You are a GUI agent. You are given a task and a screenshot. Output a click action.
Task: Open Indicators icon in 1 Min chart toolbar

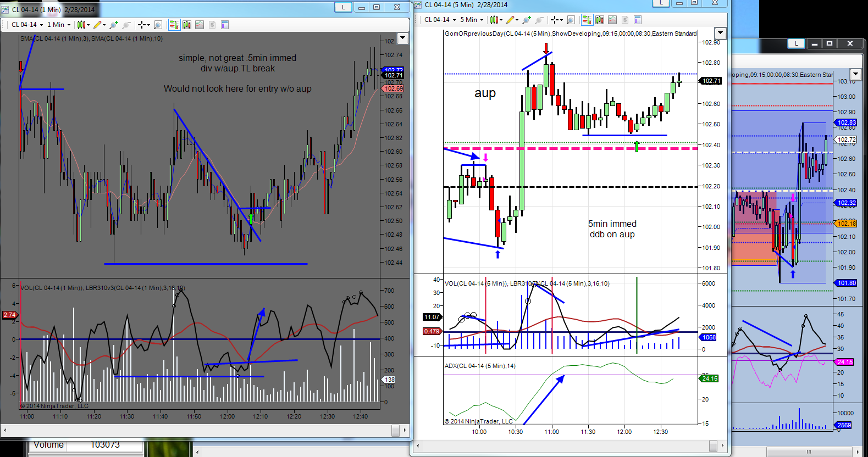click(200, 25)
